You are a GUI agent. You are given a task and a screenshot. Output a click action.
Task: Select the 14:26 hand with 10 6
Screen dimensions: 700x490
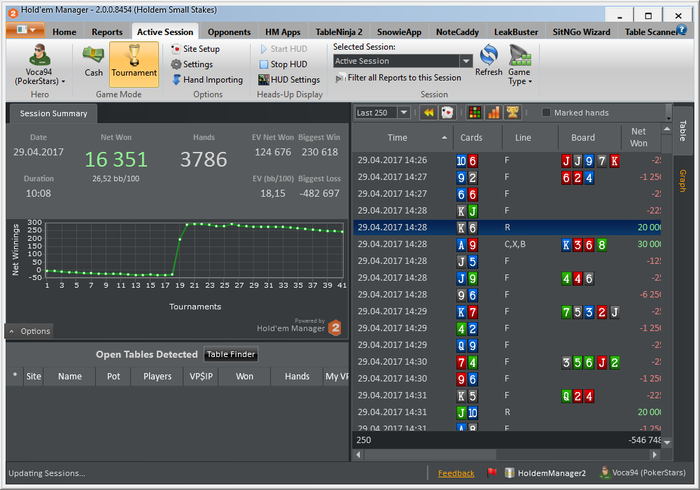(x=507, y=160)
